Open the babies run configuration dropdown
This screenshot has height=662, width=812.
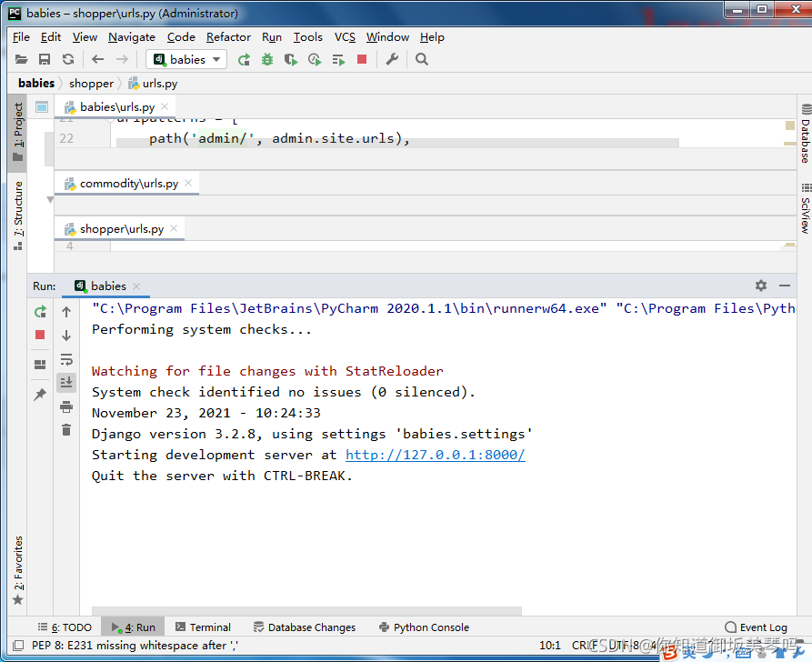tap(185, 58)
